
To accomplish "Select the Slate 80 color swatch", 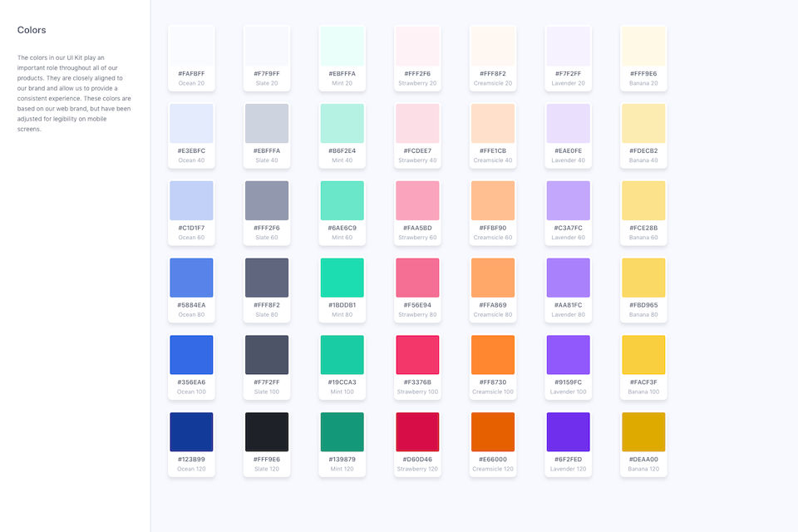I will [267, 278].
